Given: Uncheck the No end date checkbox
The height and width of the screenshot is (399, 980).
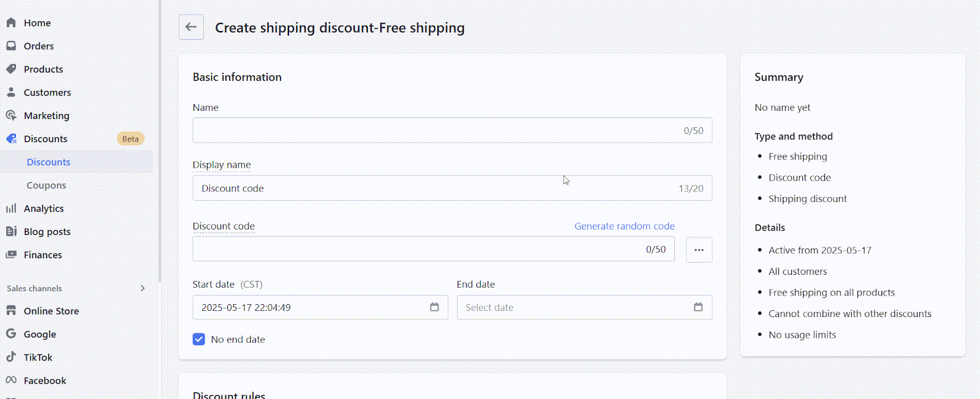Looking at the screenshot, I should (199, 340).
